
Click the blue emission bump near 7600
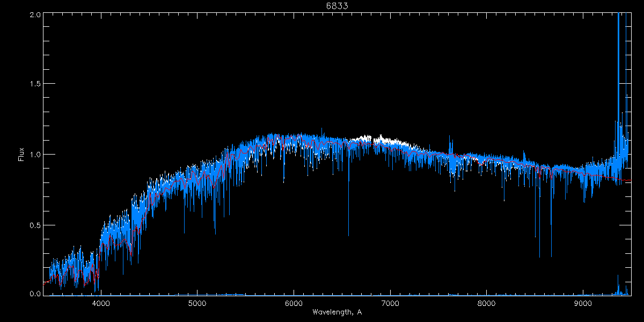pyautogui.click(x=450, y=145)
